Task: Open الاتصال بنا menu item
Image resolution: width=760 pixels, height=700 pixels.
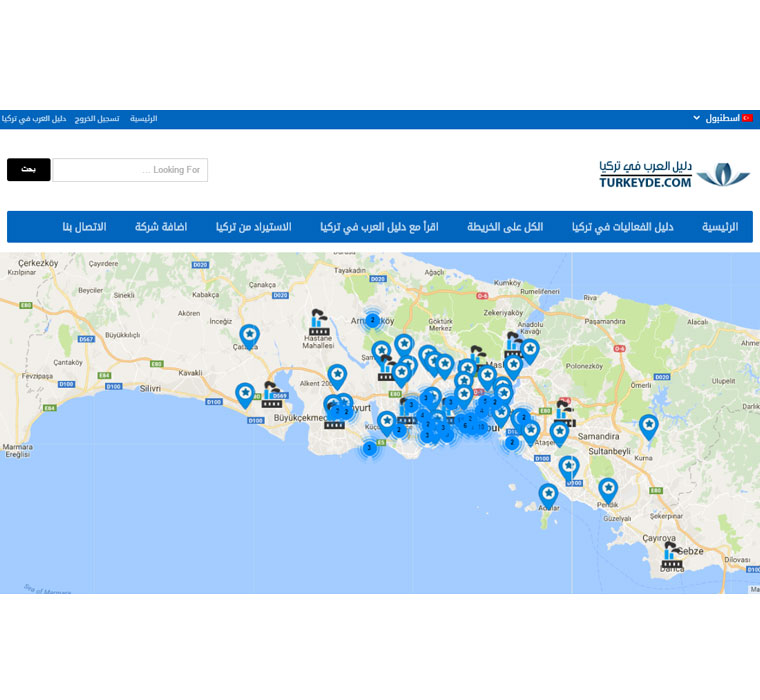Action: coord(84,227)
